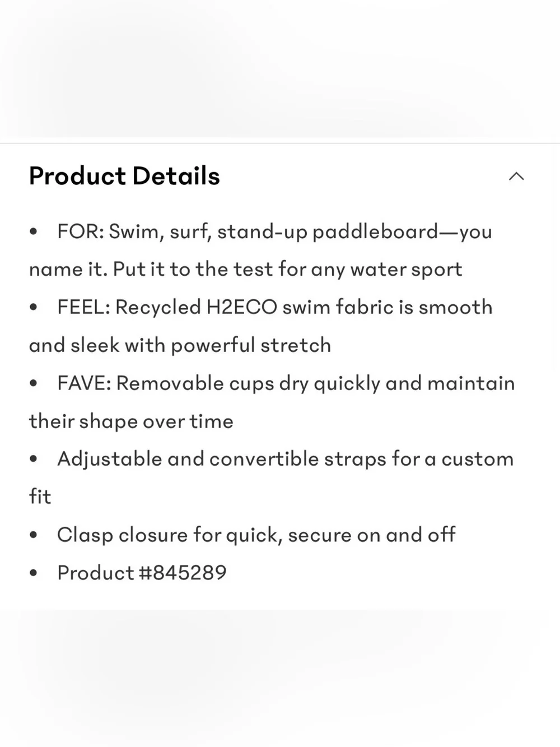560x747 pixels.
Task: Click the bullet point before FEEL:
Action: point(34,307)
